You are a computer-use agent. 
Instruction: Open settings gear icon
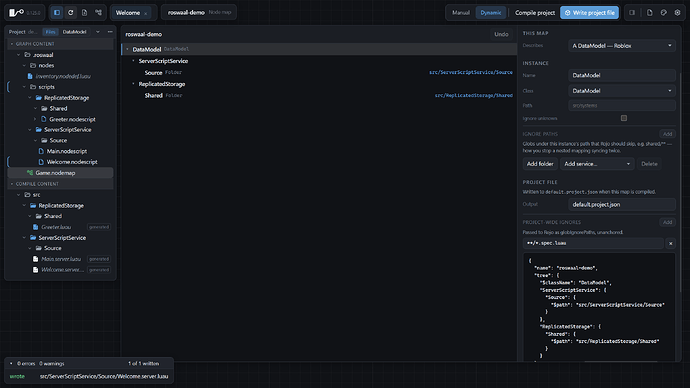pyautogui.click(x=678, y=12)
